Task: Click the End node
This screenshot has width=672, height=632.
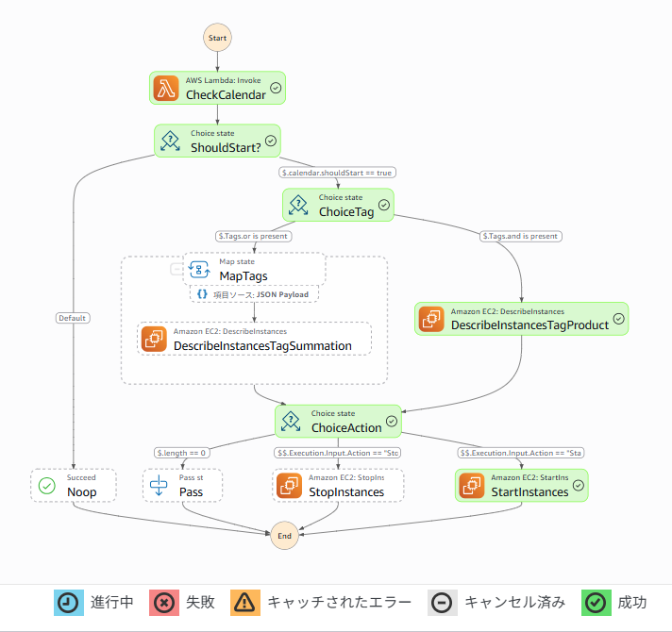Action: [x=284, y=535]
